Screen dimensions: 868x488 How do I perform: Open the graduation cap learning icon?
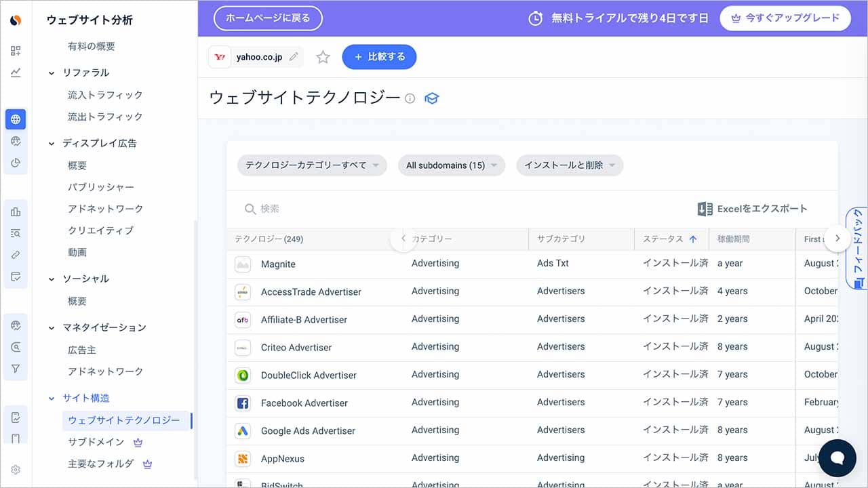tap(431, 98)
